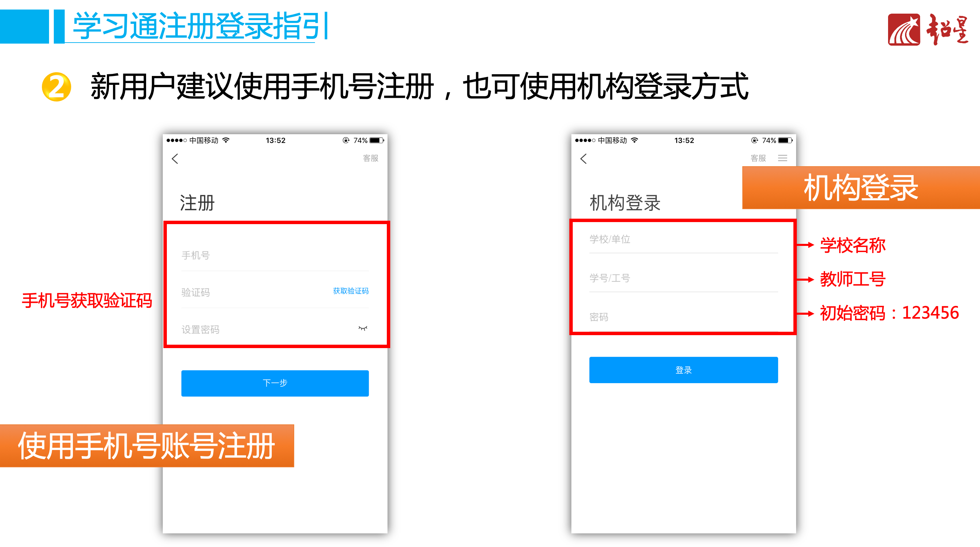Tap 获取验证码 link
The image size is (980, 547).
[x=351, y=291]
